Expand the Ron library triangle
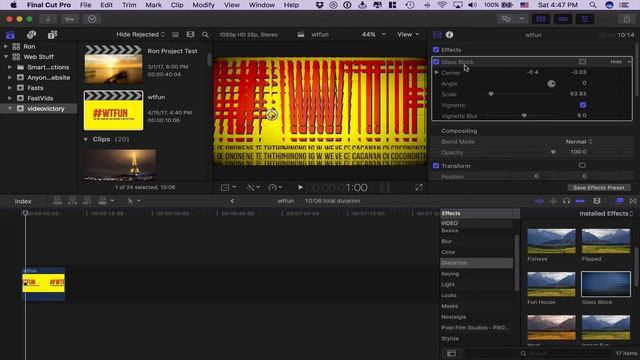This screenshot has width=640, height=360. [6, 47]
